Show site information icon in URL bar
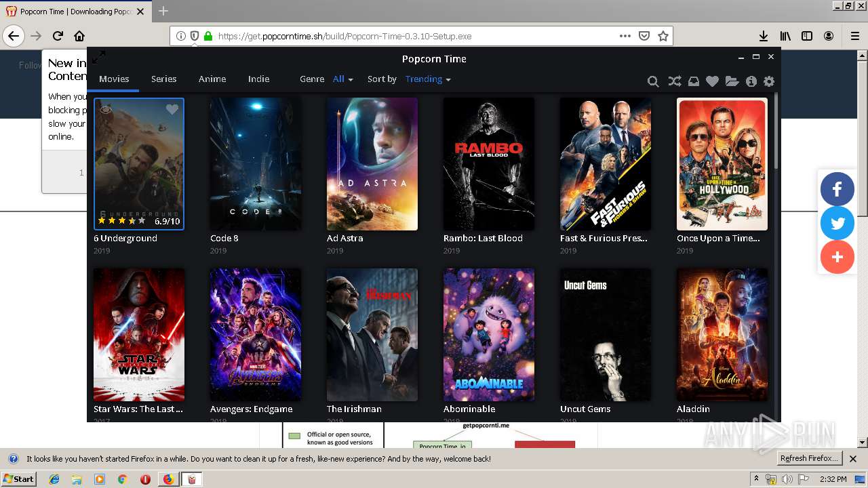 (x=181, y=36)
